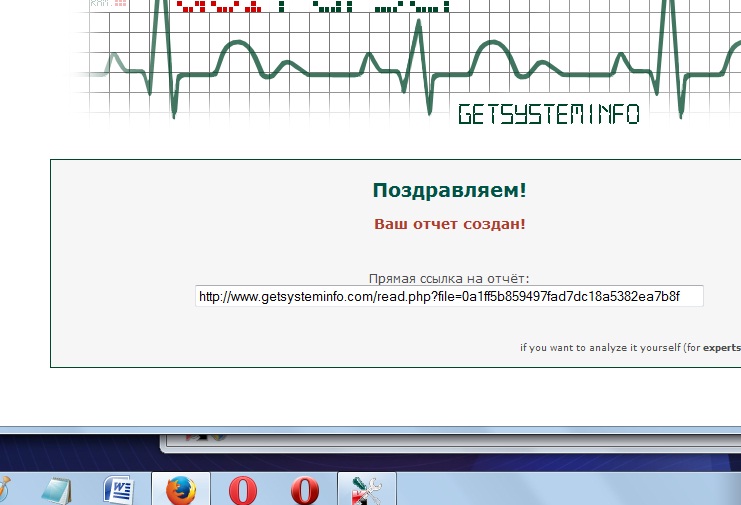The image size is (741, 505).
Task: Open the first Opera taskbar icon
Action: coord(243,490)
